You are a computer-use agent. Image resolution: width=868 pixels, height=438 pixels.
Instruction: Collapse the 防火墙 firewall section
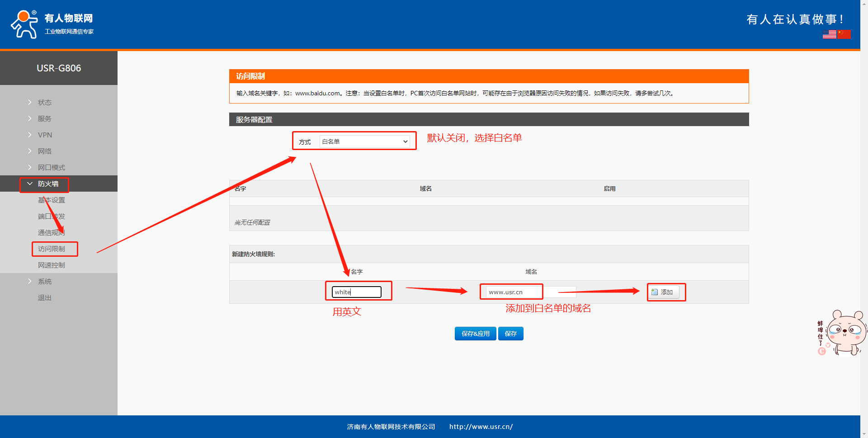[x=48, y=184]
